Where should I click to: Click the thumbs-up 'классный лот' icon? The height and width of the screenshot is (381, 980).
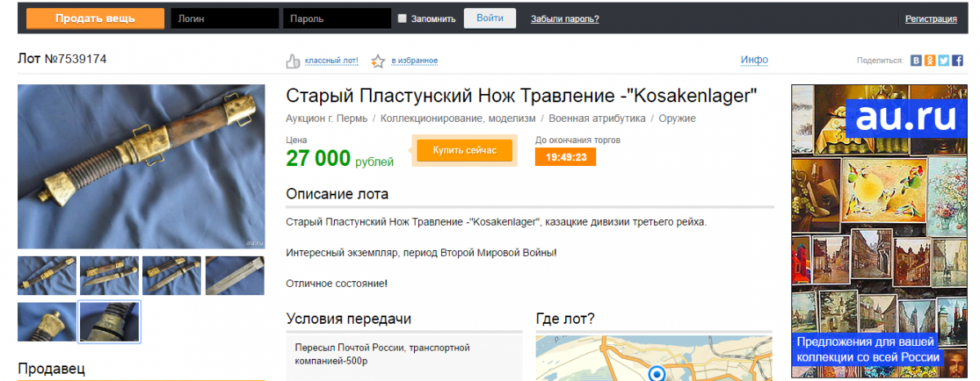click(293, 61)
